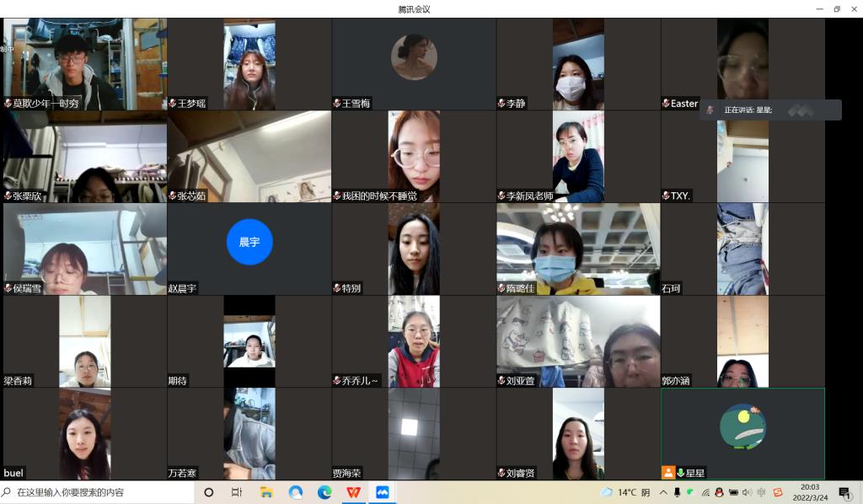
Task: Click the Windows search input box
Action: 101,492
